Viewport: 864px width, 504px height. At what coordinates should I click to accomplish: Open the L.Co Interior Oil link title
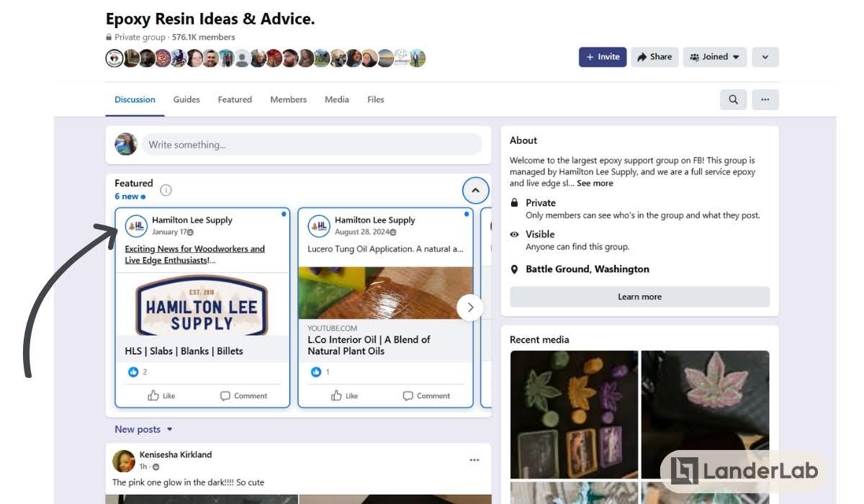click(x=369, y=345)
